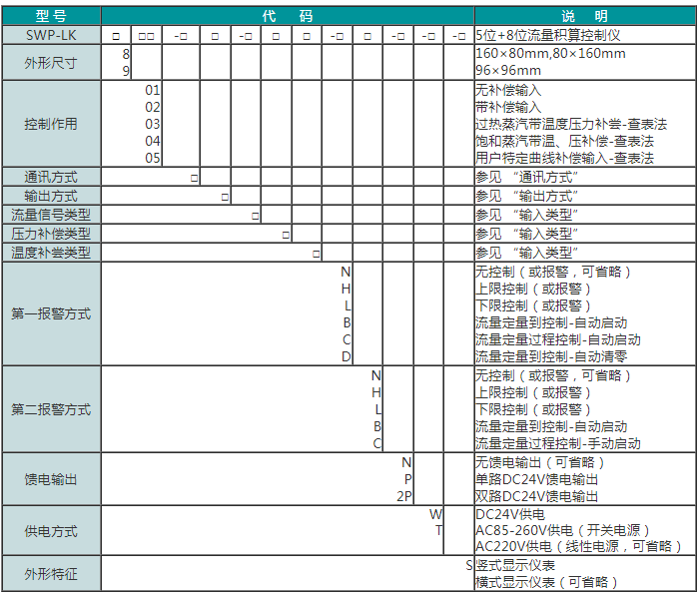Click '96×96mm' size text
Viewport: 700px width, 594px height.
click(x=508, y=71)
